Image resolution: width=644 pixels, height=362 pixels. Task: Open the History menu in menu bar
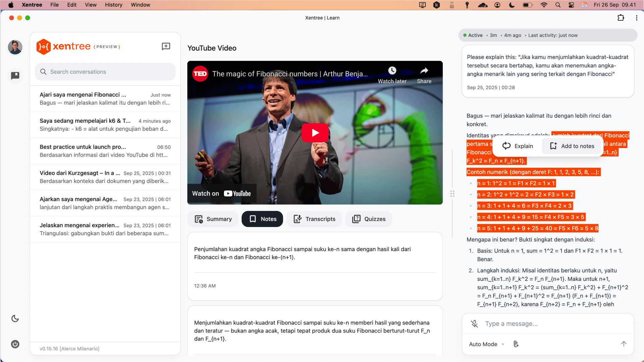(x=113, y=5)
